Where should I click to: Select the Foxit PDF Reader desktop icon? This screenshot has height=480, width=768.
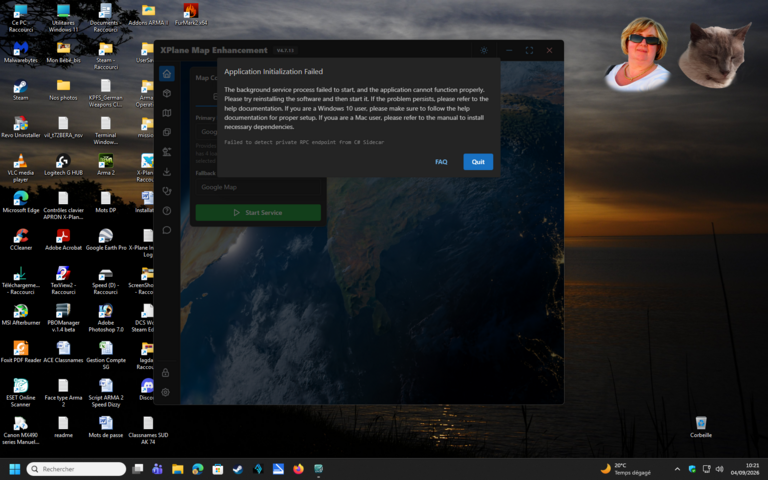(x=21, y=352)
